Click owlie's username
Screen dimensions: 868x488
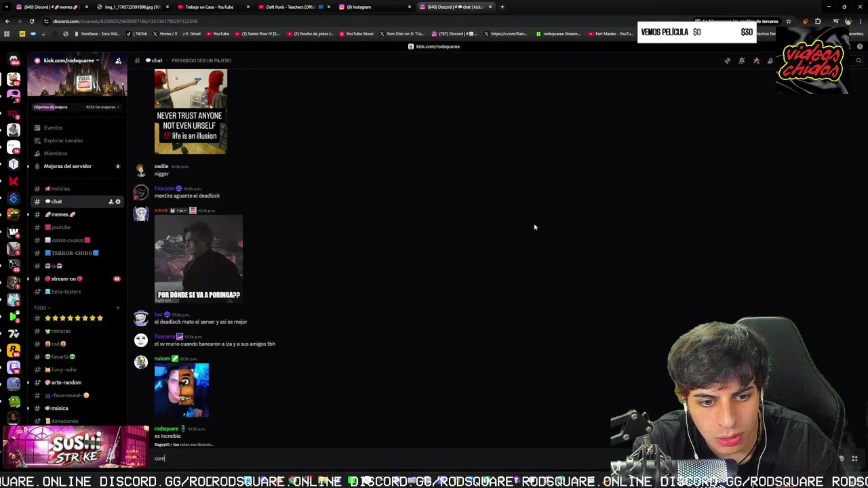161,166
